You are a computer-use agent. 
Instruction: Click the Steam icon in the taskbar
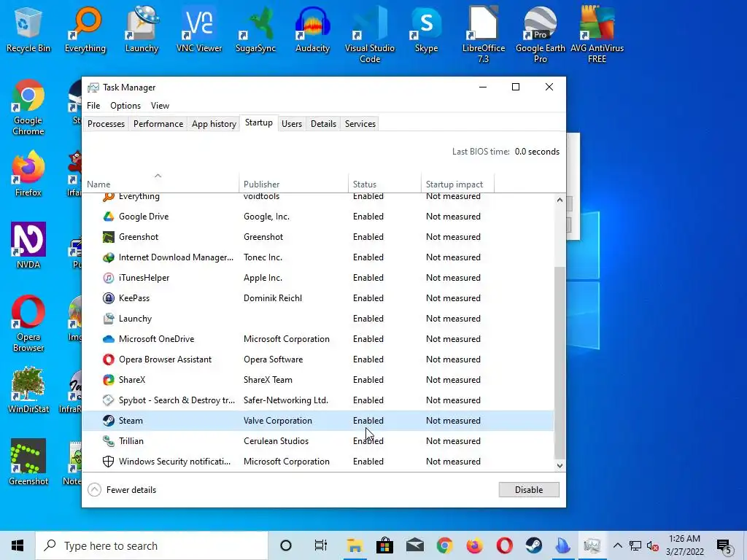point(534,545)
